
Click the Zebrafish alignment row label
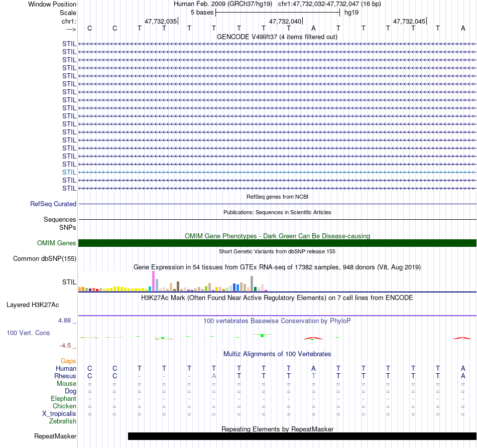pos(63,421)
